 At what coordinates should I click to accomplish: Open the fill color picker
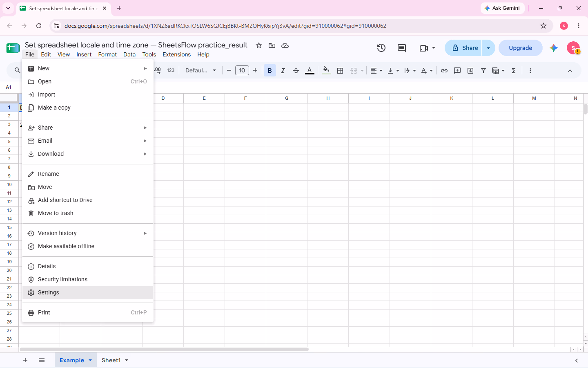click(326, 71)
